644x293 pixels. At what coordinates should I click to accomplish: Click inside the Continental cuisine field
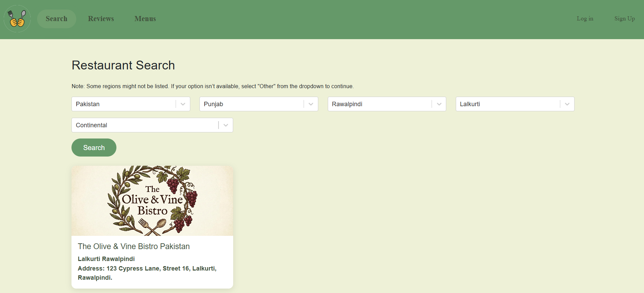click(x=152, y=125)
